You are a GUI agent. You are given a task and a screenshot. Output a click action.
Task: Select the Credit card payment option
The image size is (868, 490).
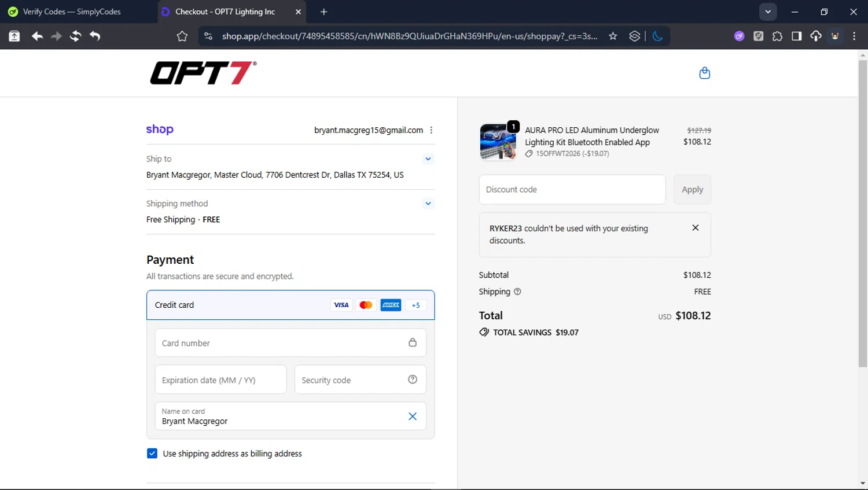click(x=290, y=305)
